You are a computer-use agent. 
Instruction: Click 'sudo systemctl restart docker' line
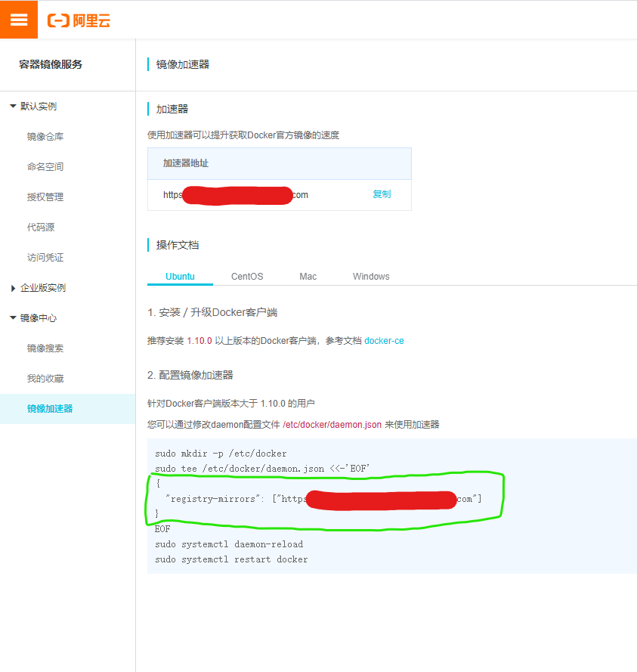point(231,559)
